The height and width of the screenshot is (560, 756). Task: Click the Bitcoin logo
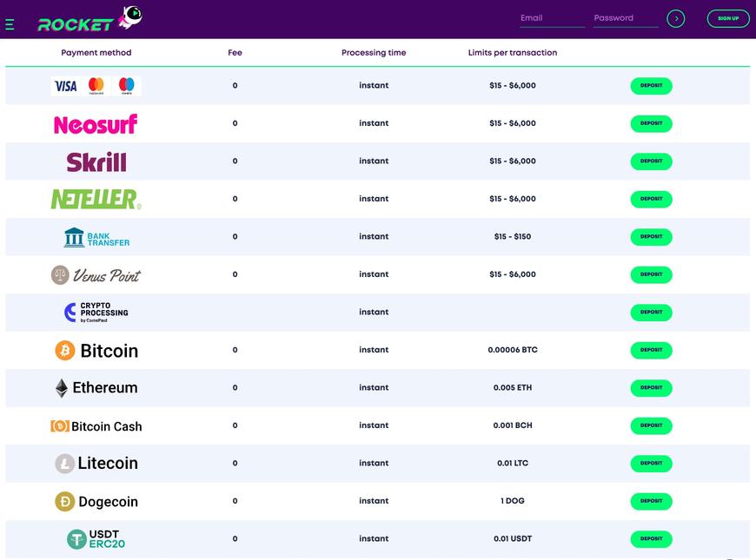pyautogui.click(x=96, y=351)
